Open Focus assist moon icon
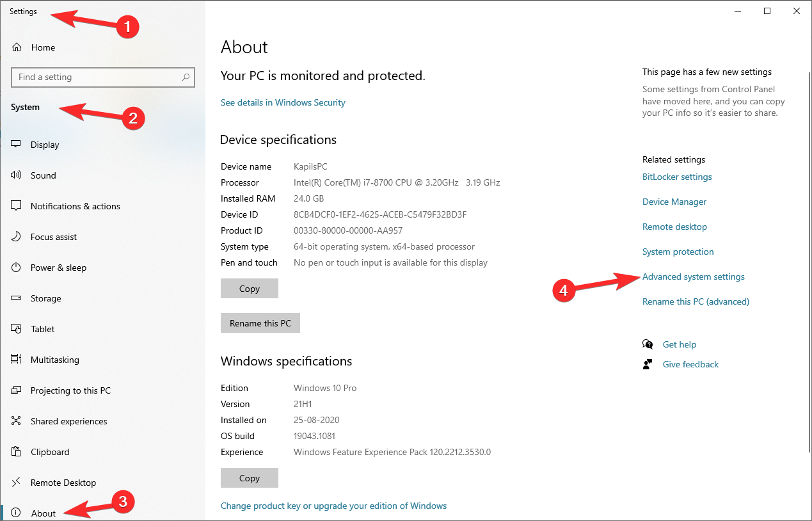812x521 pixels. pyautogui.click(x=17, y=237)
